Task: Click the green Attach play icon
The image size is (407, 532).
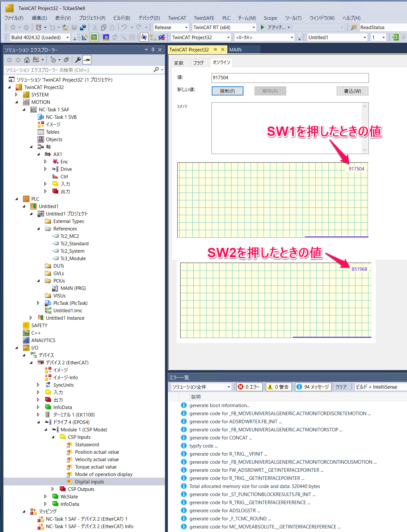Action: click(x=263, y=28)
